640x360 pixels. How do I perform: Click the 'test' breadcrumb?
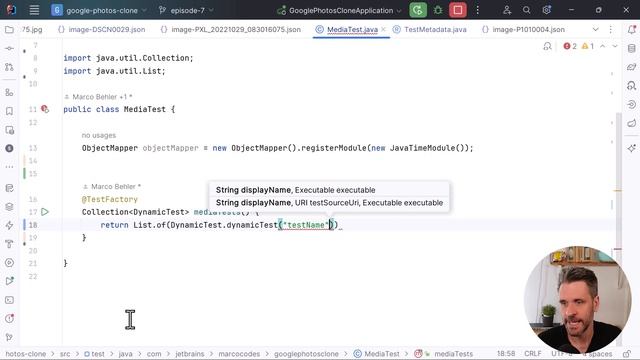94,354
